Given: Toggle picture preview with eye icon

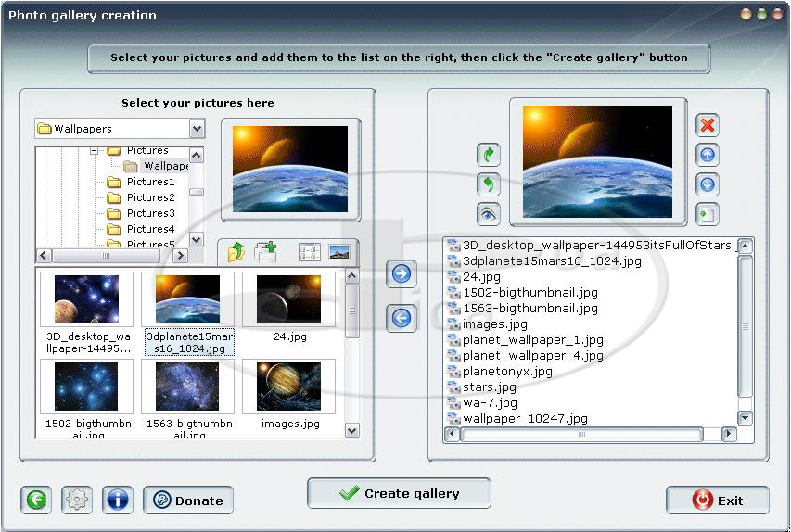Looking at the screenshot, I should pyautogui.click(x=489, y=214).
